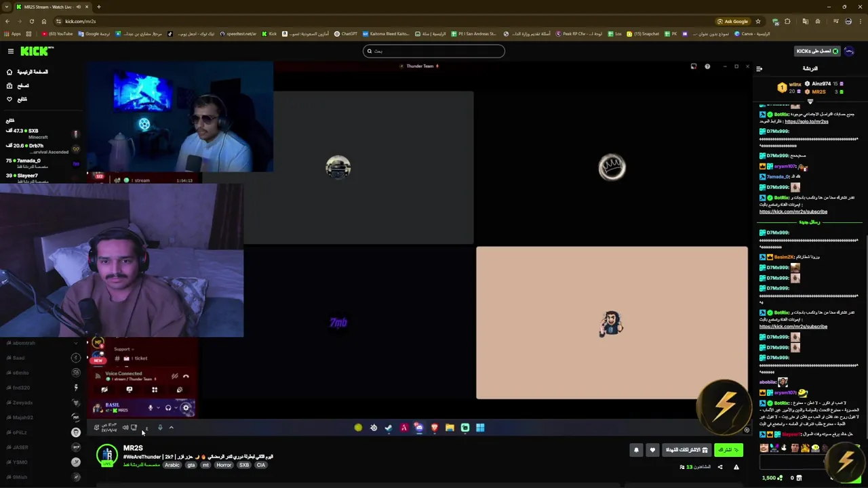The width and height of the screenshot is (868, 488).
Task: Reload the page
Action: [31, 21]
